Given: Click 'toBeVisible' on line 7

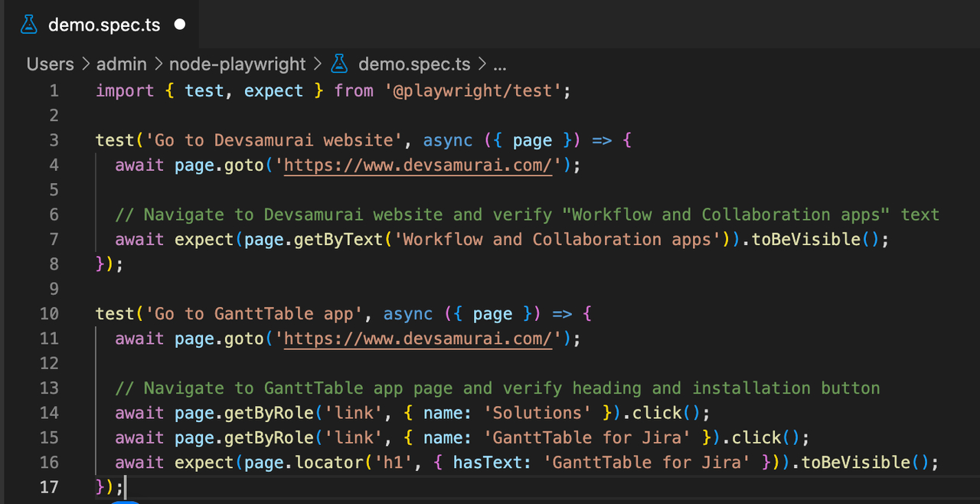Looking at the screenshot, I should click(x=806, y=240).
